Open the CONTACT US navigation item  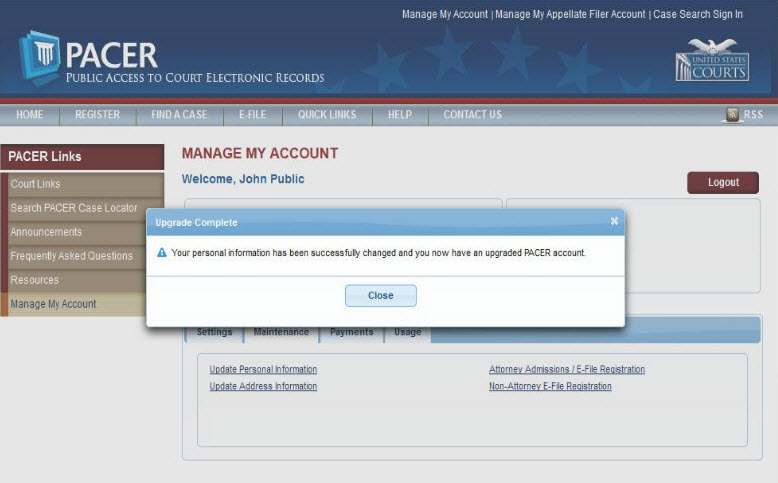pos(472,115)
